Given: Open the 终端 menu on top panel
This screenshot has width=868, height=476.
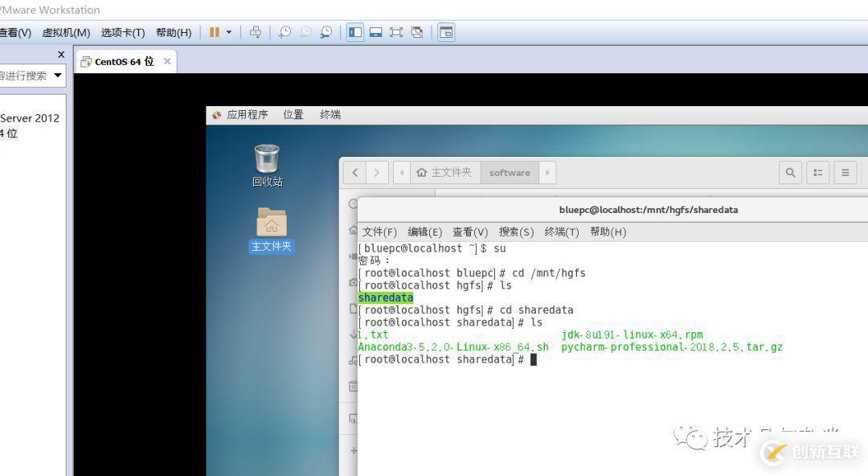Looking at the screenshot, I should (330, 115).
